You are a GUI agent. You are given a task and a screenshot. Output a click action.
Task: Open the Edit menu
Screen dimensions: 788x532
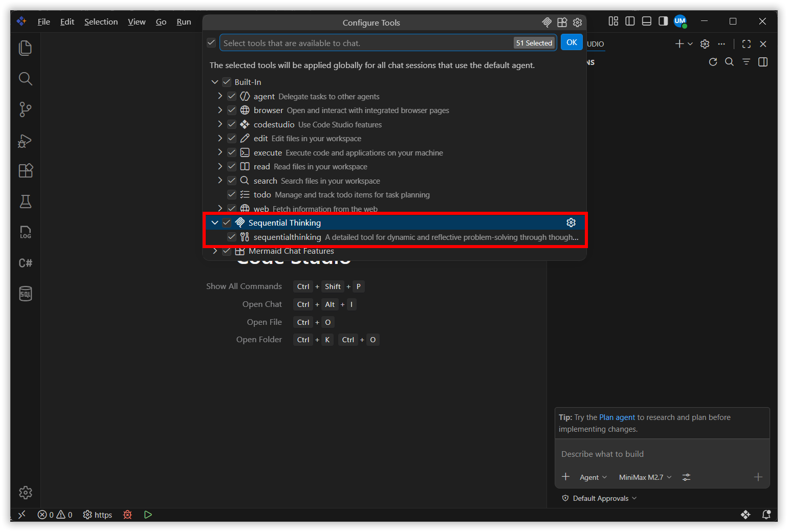pos(67,21)
